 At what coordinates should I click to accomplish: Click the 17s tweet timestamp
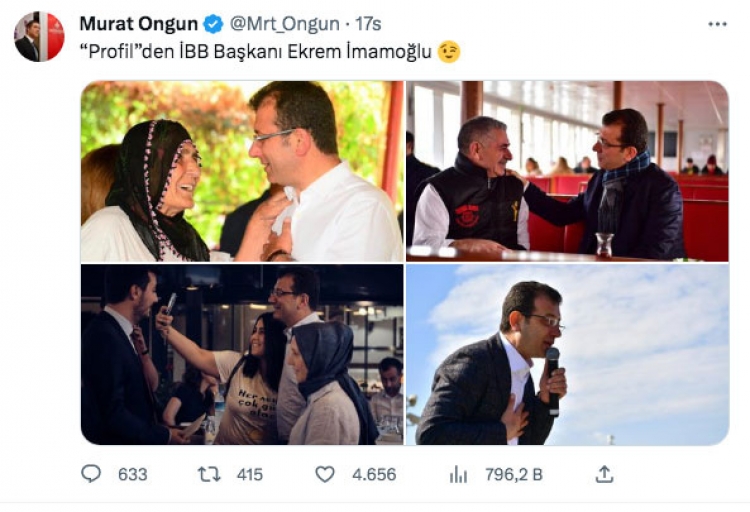[x=368, y=24]
